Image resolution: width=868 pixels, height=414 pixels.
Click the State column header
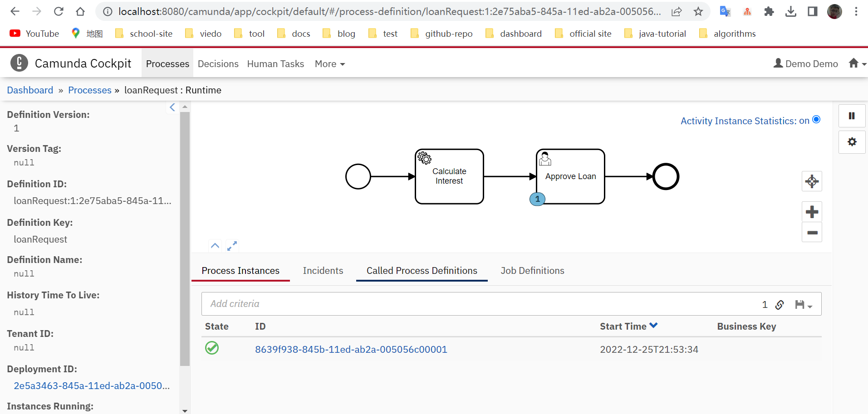[217, 326]
